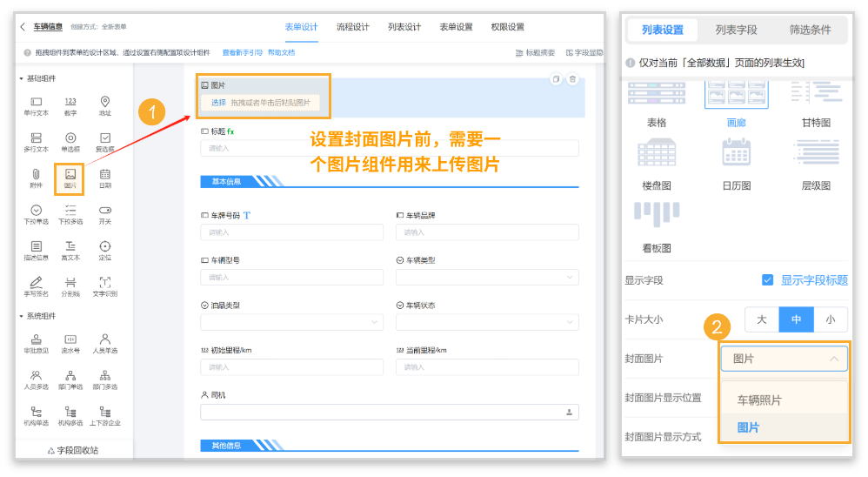Image resolution: width=868 pixels, height=477 pixels.
Task: Open the 字段回收站
Action: pyautogui.click(x=73, y=450)
